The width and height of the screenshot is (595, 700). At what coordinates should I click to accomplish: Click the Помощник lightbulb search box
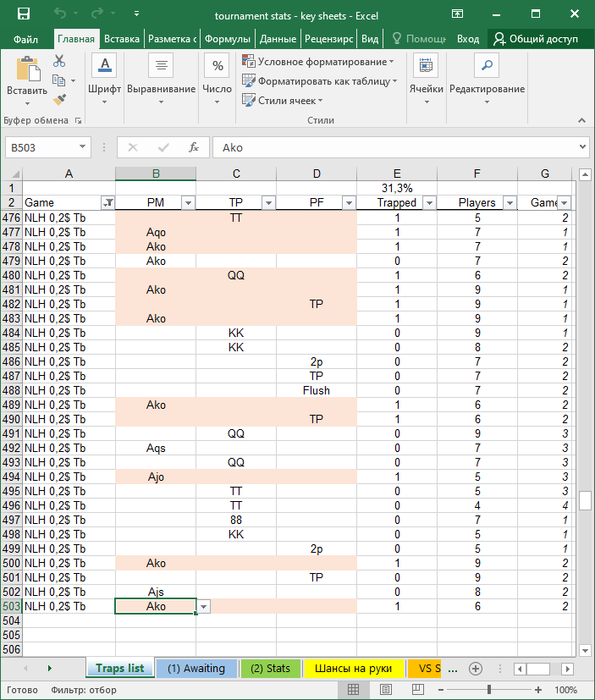tap(419, 39)
